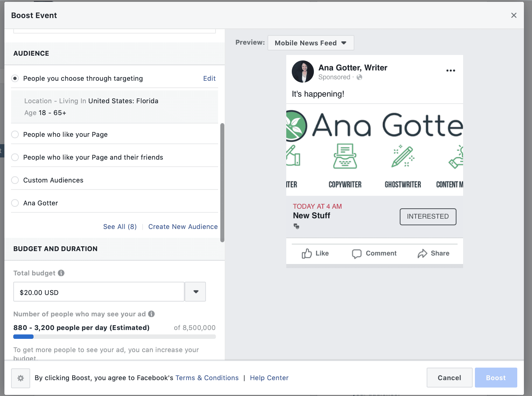The height and width of the screenshot is (396, 532).
Task: Click the New Stuff event title
Action: (x=312, y=216)
